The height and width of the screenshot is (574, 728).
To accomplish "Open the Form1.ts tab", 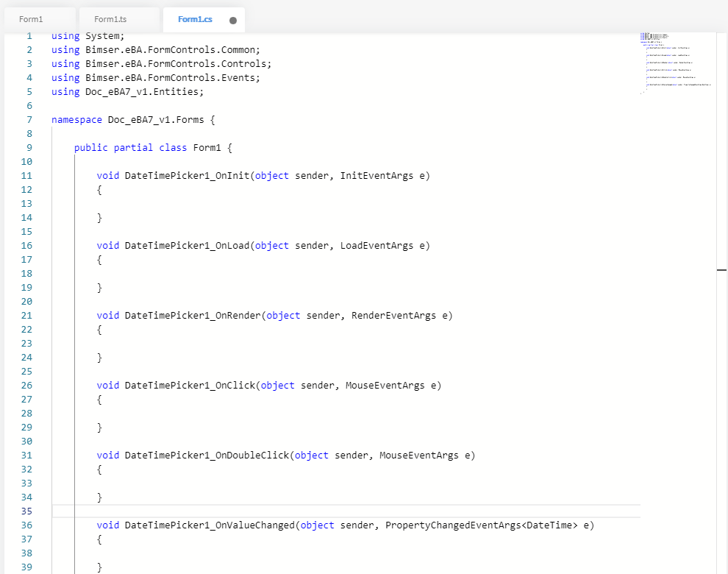I will 110,19.
